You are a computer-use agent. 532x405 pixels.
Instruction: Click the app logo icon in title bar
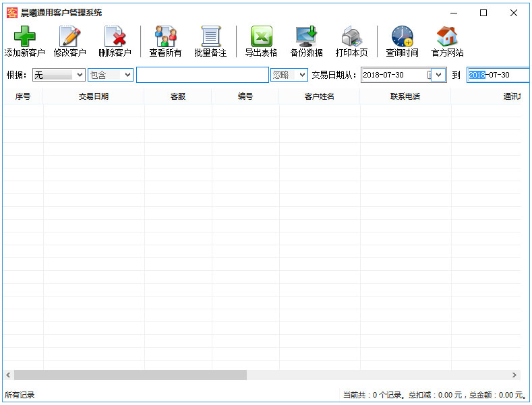coord(12,13)
